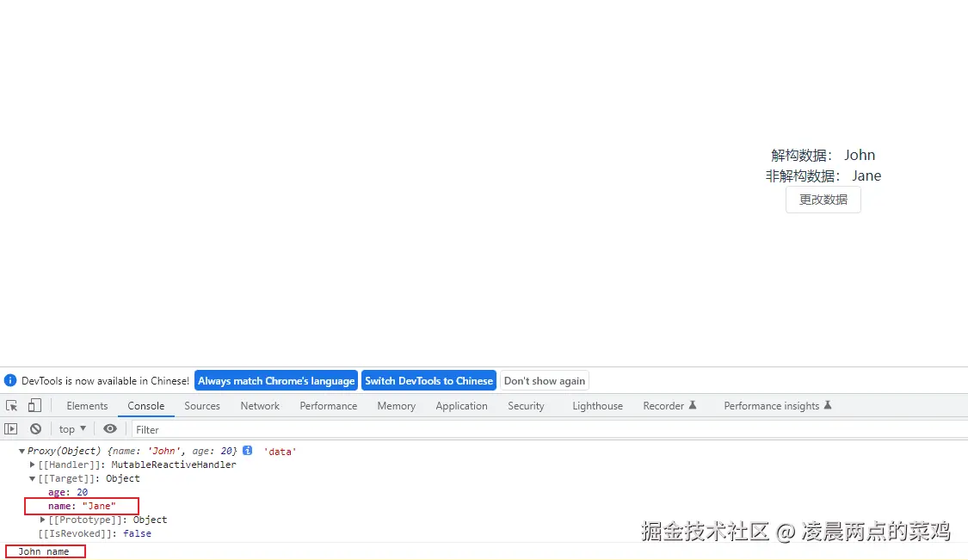This screenshot has width=968, height=560.
Task: Open the Performance insights tab
Action: tap(777, 406)
